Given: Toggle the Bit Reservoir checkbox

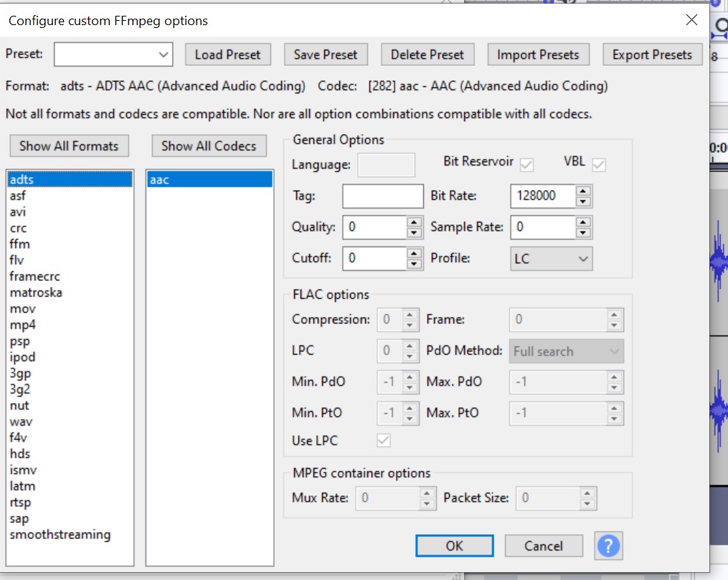Looking at the screenshot, I should pos(526,165).
